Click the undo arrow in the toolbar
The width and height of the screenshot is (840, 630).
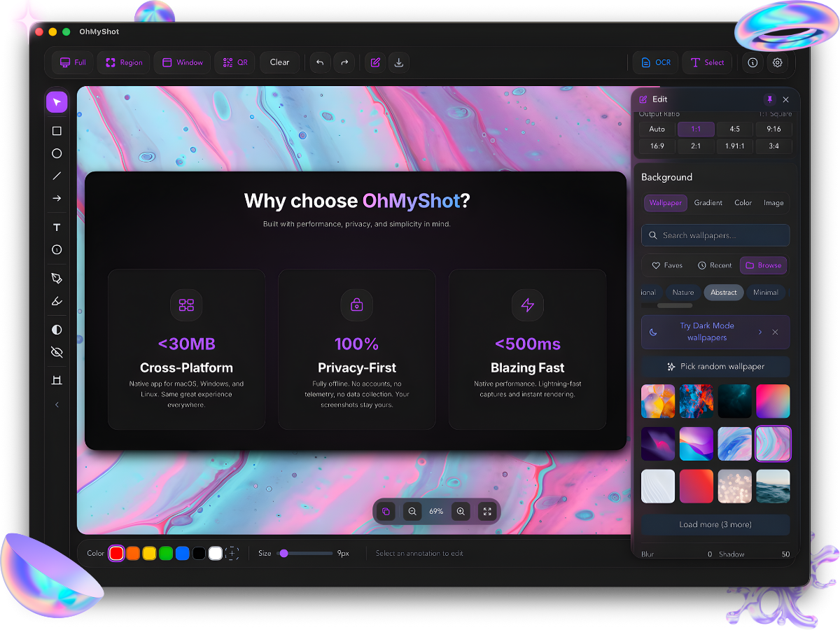point(320,62)
